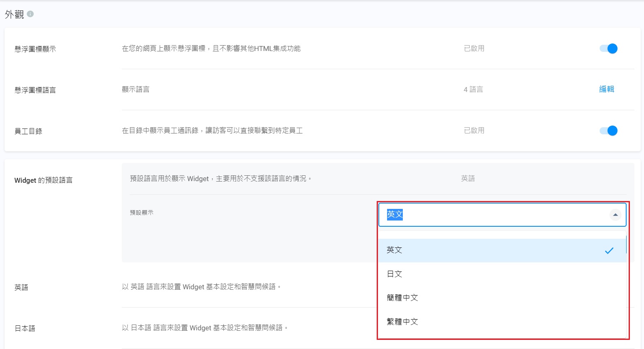This screenshot has width=644, height=349.
Task: Click the checkmark icon on 英文 option
Action: 609,250
